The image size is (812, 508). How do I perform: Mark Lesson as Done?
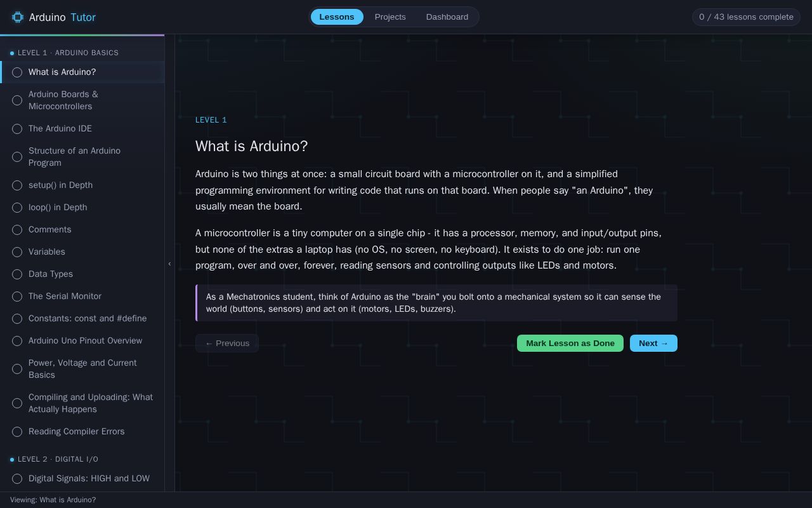click(570, 343)
